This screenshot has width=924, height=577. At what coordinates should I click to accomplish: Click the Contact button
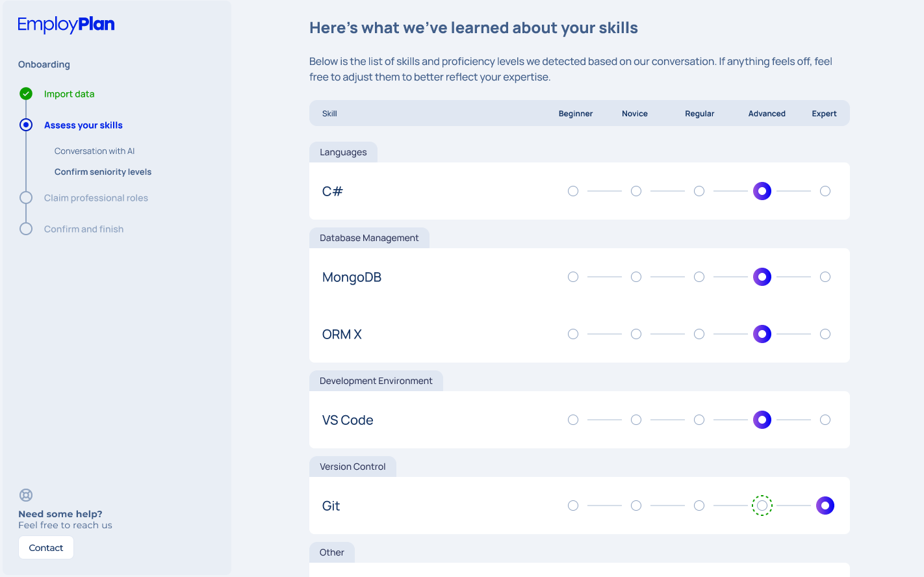[46, 548]
